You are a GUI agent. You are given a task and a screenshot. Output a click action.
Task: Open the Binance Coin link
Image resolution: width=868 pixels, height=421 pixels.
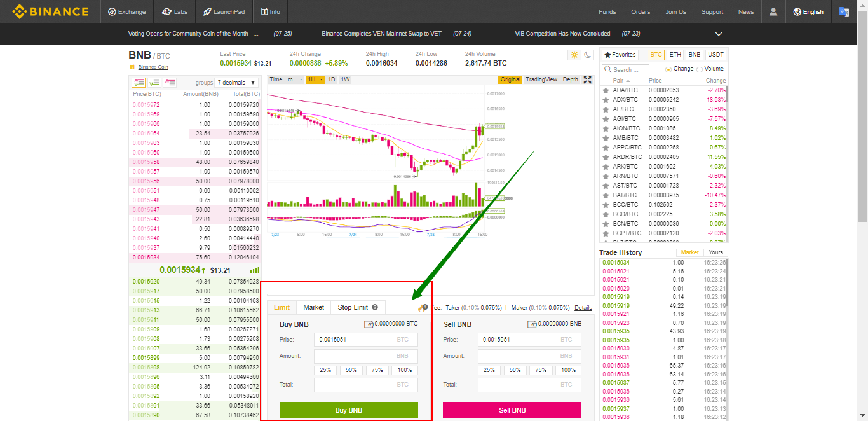[153, 67]
